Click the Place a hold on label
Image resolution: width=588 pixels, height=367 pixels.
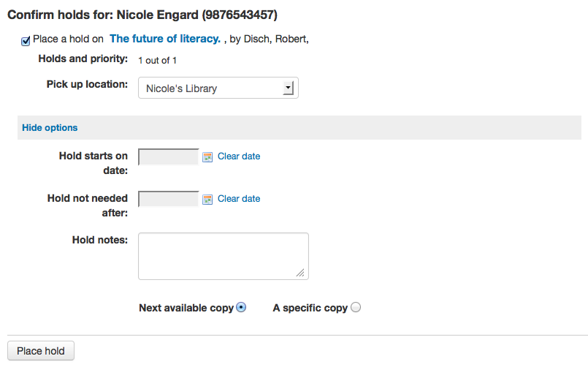pos(68,39)
